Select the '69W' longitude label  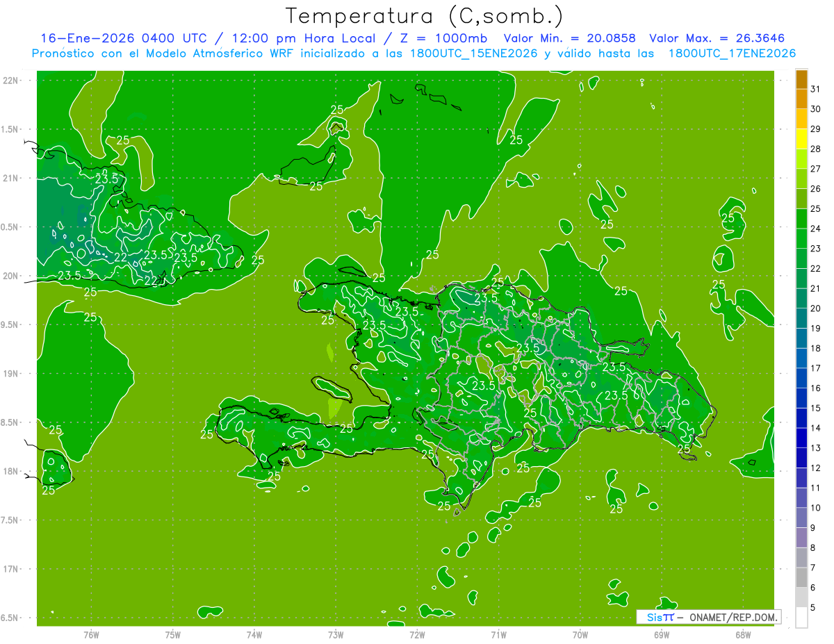click(662, 634)
